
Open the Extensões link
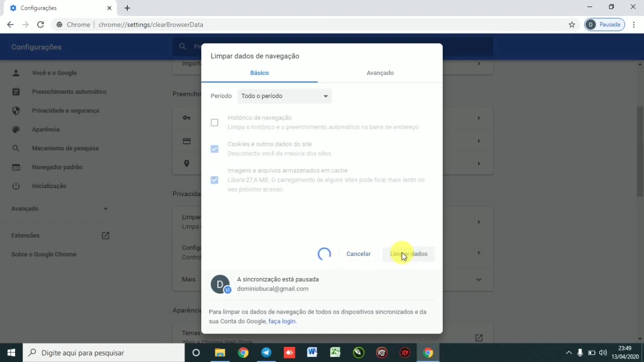click(26, 235)
